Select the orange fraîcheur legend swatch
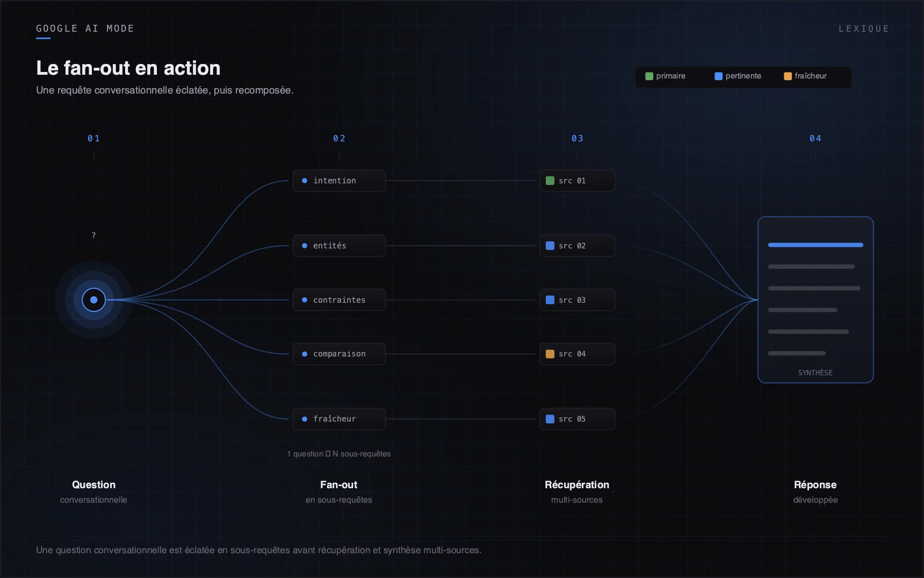Viewport: 924px width, 578px height. tap(788, 76)
